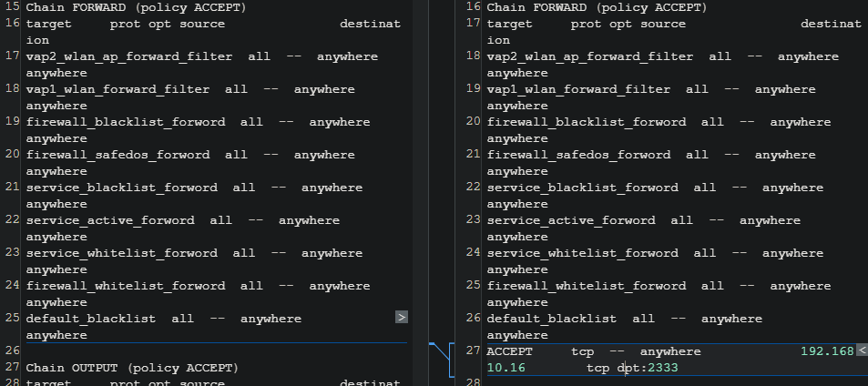Click line number 27 in right gutter
This screenshot has width=868, height=386.
pos(473,350)
